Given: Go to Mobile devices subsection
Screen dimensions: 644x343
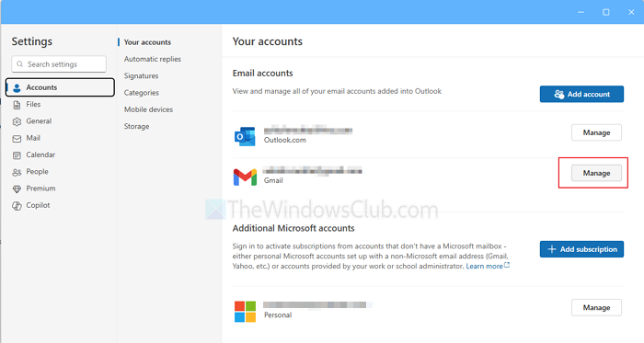Looking at the screenshot, I should point(148,109).
